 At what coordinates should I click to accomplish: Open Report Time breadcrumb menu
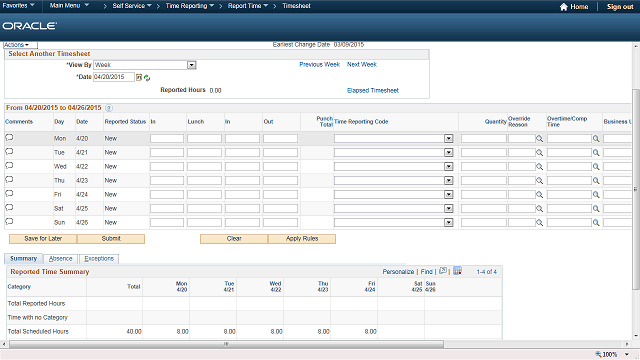coord(248,6)
